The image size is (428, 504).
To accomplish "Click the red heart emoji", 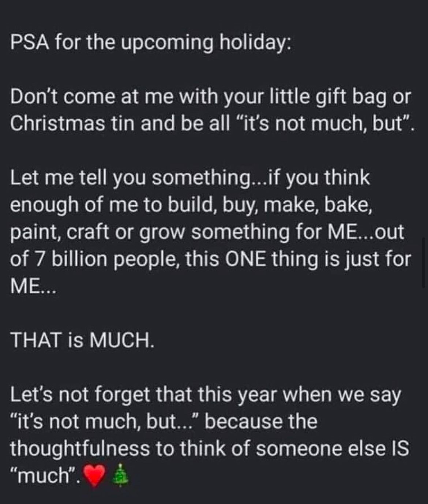I will [95, 475].
